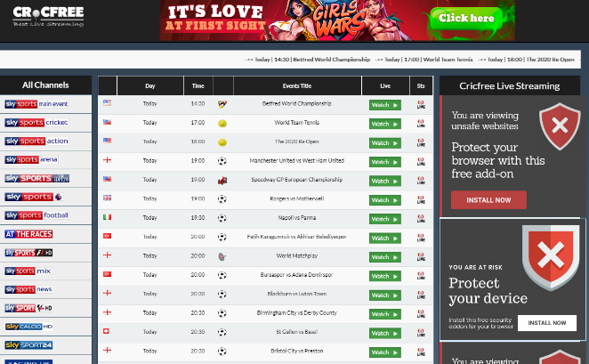Watch World Team Tennis stream
This screenshot has width=589, height=364.
[x=385, y=124]
